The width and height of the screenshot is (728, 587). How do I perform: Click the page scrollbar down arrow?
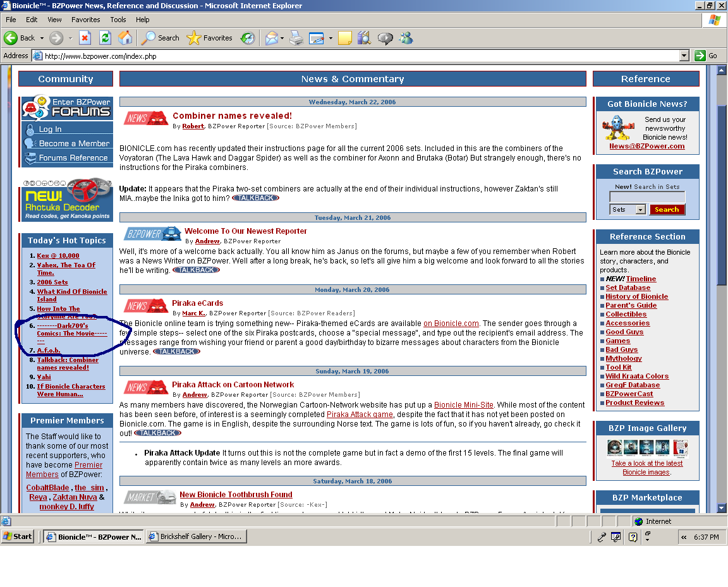[x=722, y=507]
